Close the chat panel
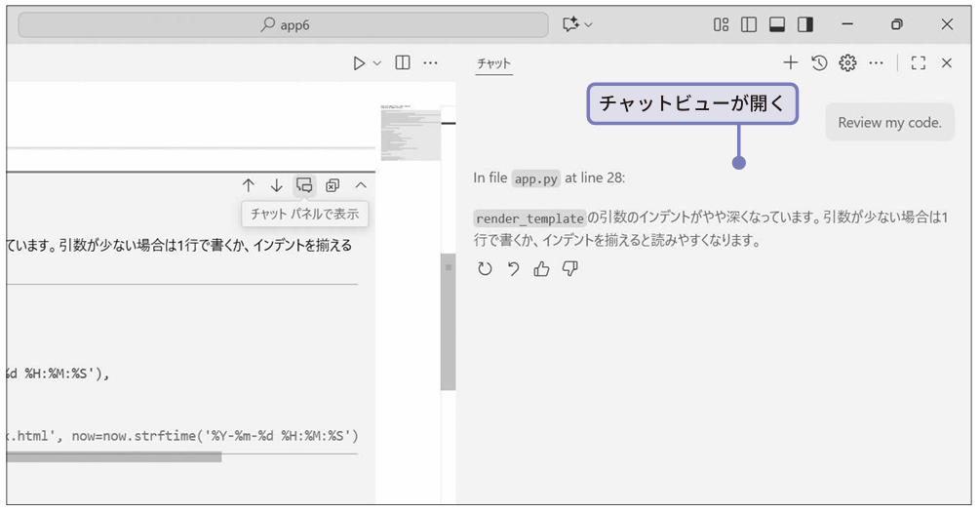This screenshot has width=980, height=513. tap(946, 62)
